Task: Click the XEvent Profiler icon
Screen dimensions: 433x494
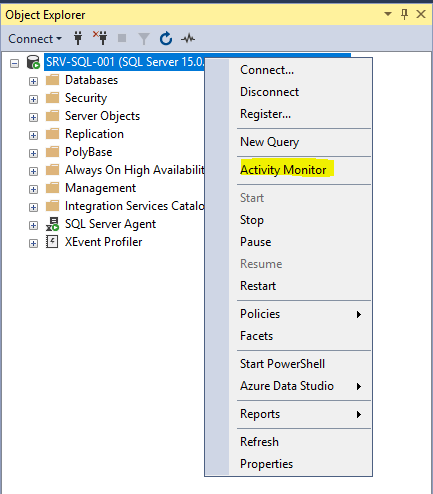Action: [52, 242]
